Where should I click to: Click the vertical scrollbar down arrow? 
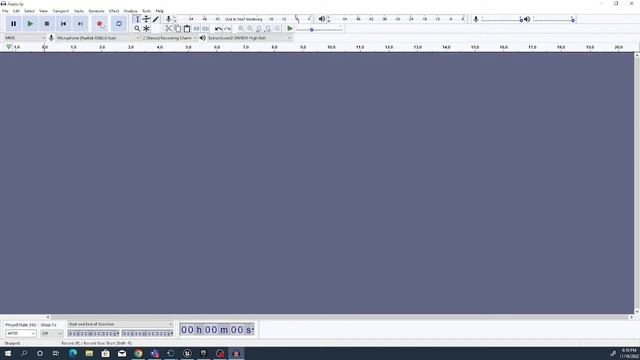637,311
